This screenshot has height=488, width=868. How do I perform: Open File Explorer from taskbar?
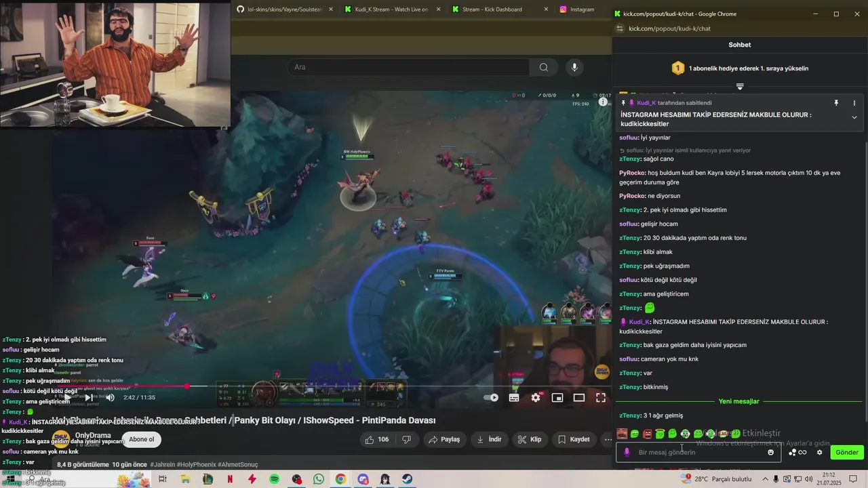[185, 479]
